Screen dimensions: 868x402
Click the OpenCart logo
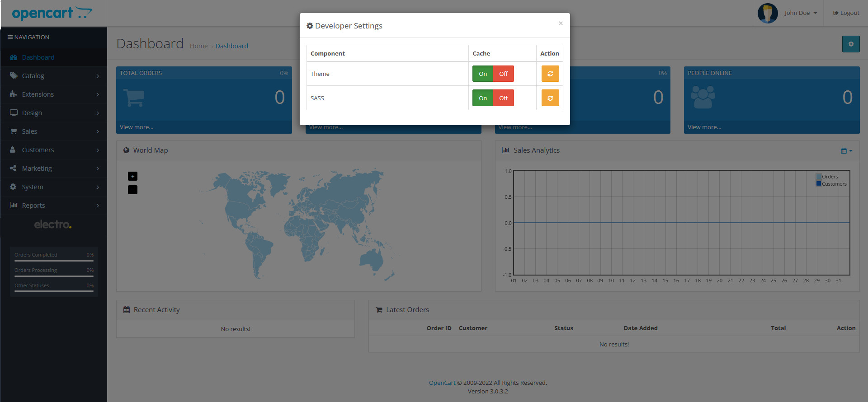(x=52, y=14)
